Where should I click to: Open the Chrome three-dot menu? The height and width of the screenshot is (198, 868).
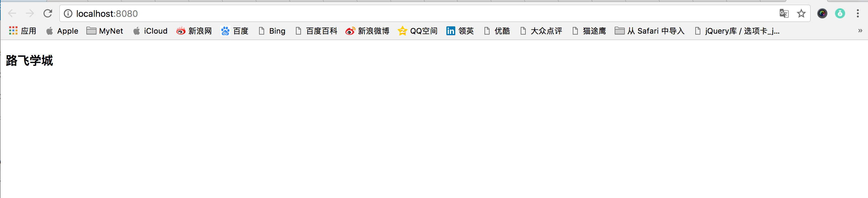[x=858, y=13]
